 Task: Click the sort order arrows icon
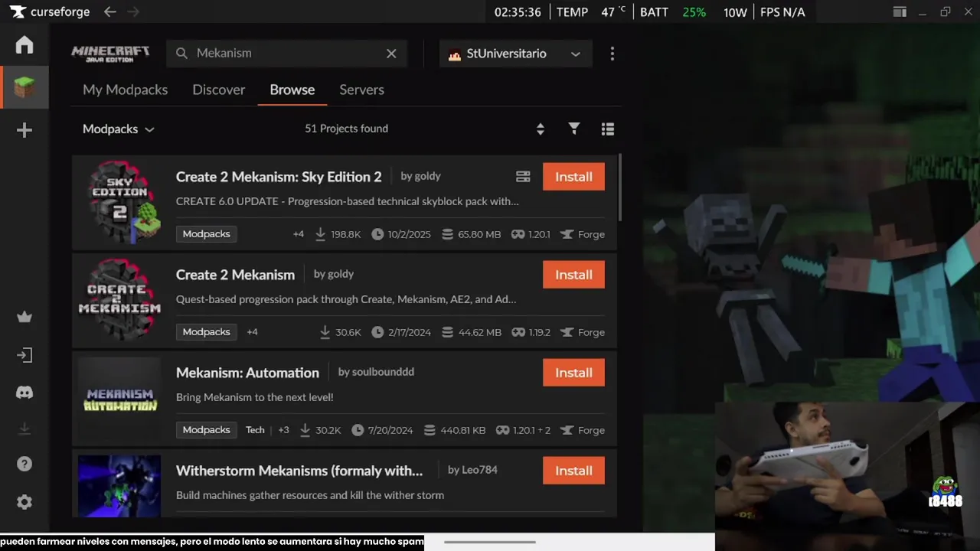point(541,129)
